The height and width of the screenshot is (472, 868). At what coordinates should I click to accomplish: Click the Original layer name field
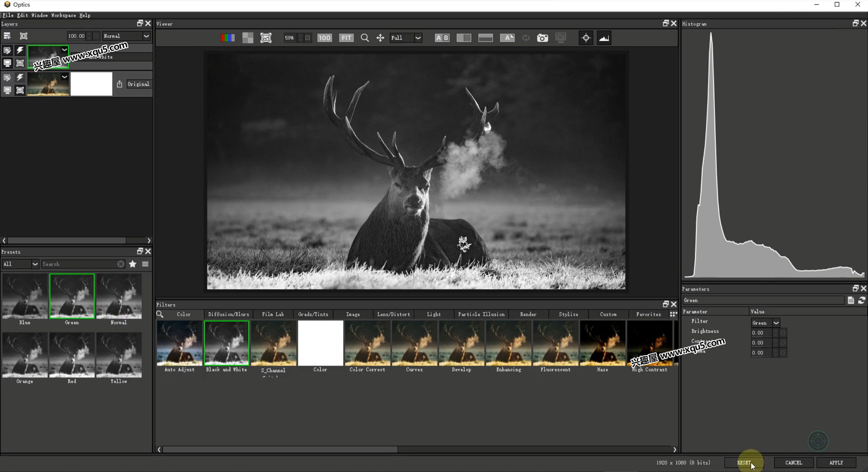(x=138, y=84)
